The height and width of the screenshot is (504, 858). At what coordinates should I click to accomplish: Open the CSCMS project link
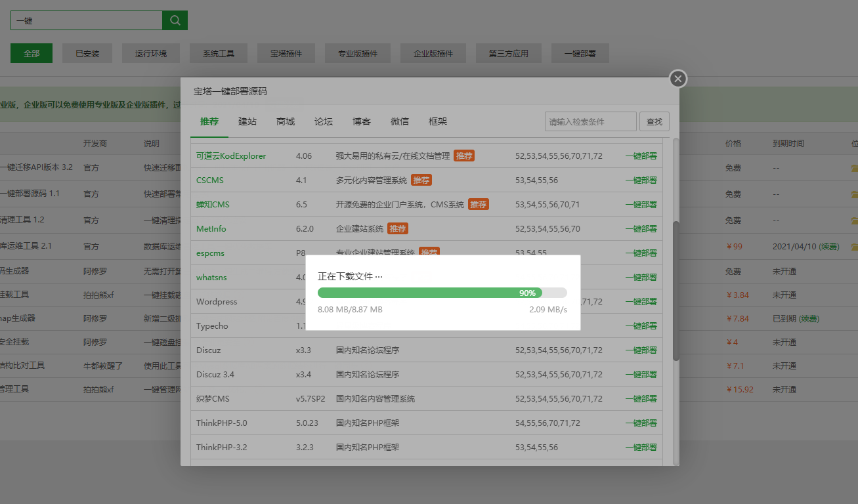210,180
